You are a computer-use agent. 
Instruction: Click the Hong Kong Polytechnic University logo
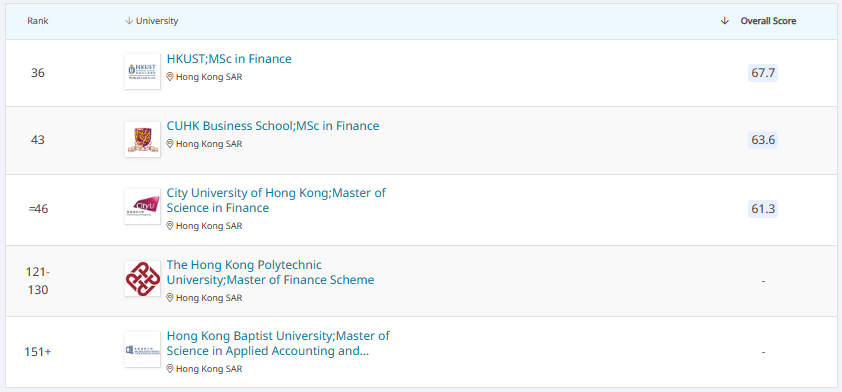[x=142, y=278]
